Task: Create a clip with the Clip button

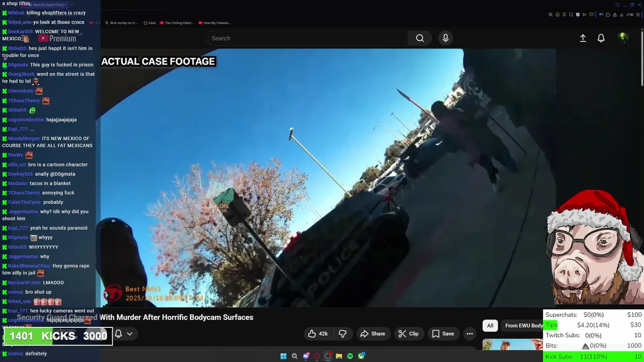Action: click(x=408, y=334)
